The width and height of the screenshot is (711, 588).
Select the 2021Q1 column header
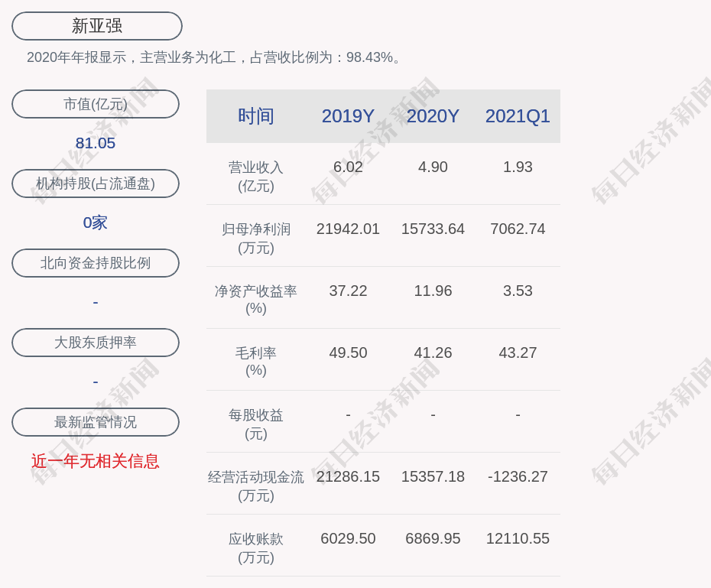click(x=518, y=116)
